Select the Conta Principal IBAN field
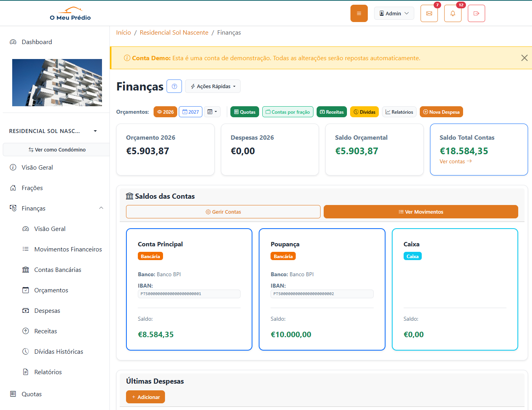The image size is (532, 410). [189, 294]
